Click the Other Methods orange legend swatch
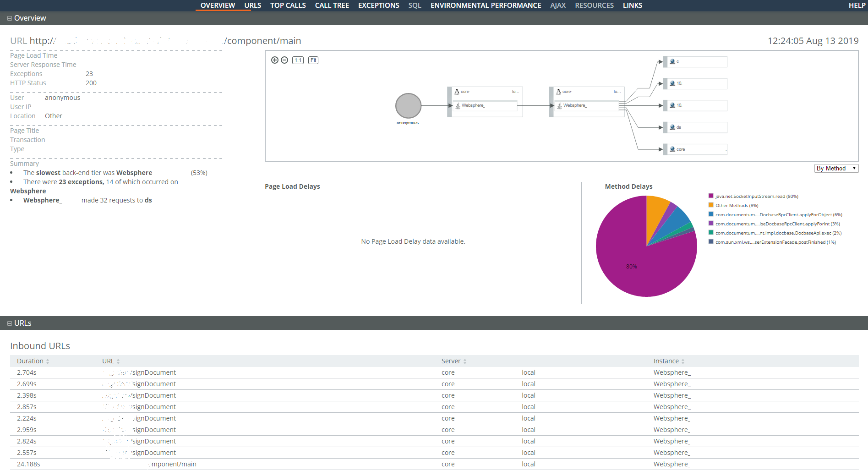The image size is (868, 476). tap(711, 205)
